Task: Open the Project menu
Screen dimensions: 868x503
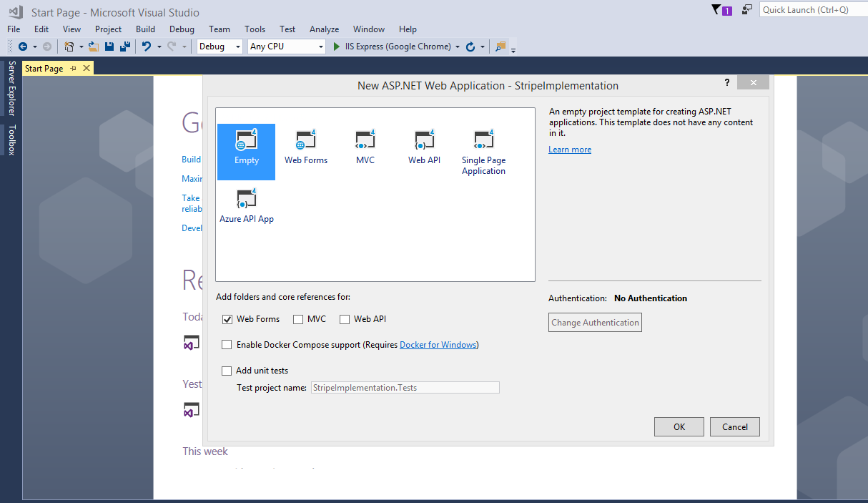Action: coord(108,29)
